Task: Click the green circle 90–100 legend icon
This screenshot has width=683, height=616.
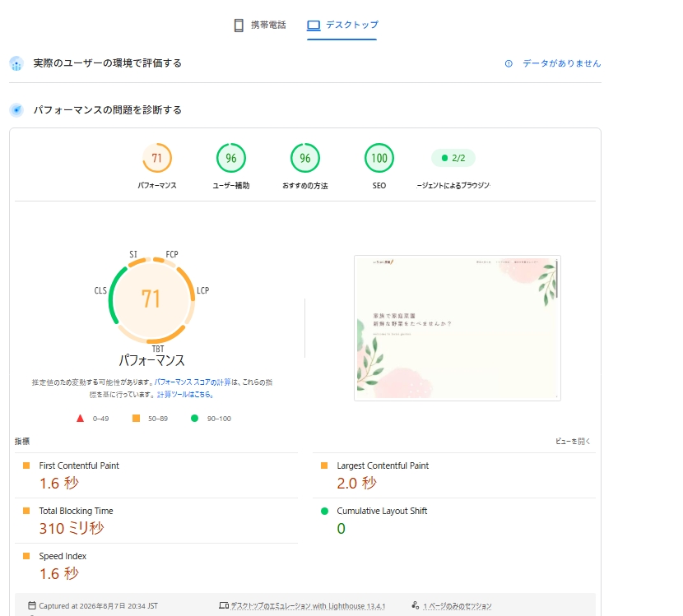Action: [195, 419]
